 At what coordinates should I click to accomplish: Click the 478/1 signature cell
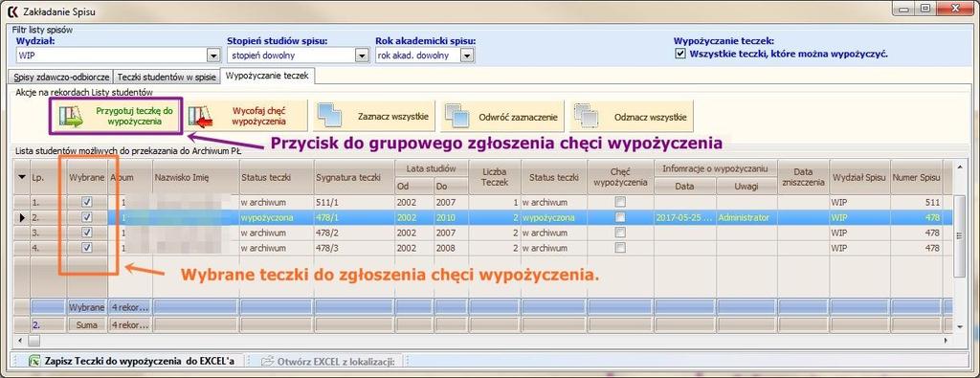pyautogui.click(x=353, y=217)
